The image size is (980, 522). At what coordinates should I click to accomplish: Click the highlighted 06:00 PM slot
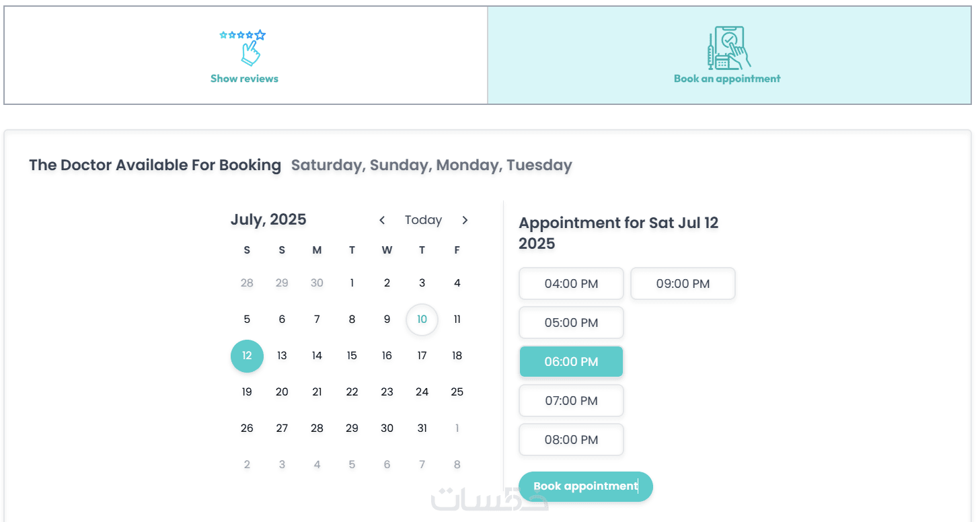coord(571,362)
